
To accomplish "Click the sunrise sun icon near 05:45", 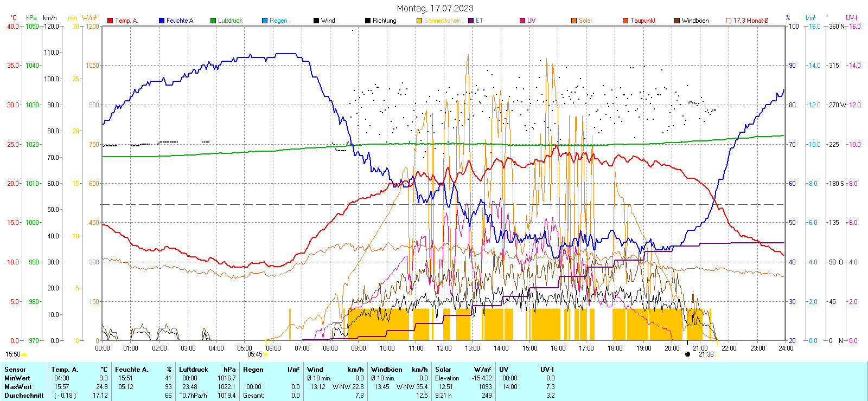I will [x=266, y=354].
